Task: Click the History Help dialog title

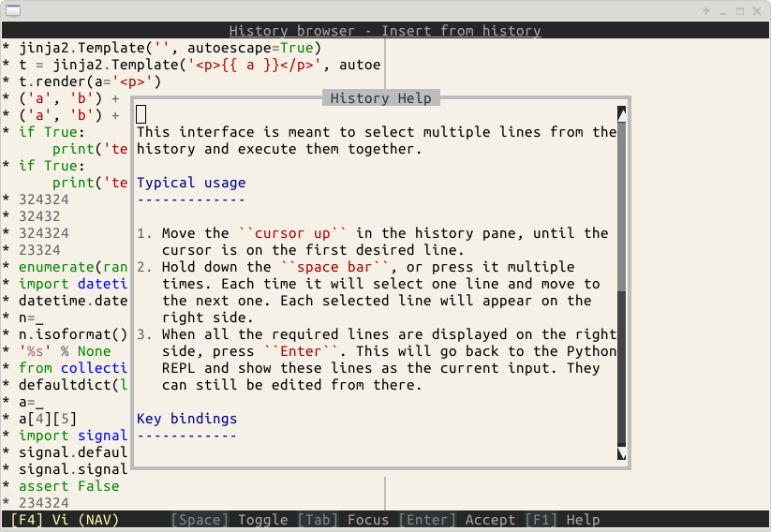Action: pyautogui.click(x=380, y=97)
